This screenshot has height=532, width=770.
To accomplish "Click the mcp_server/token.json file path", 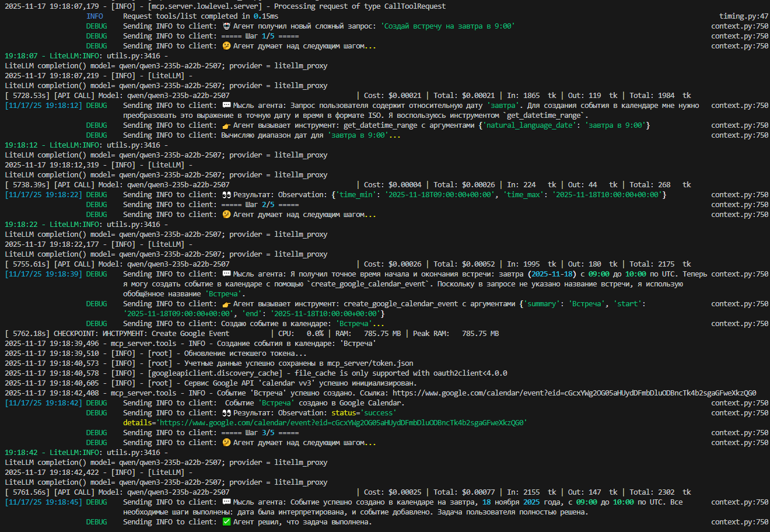I will click(x=370, y=363).
